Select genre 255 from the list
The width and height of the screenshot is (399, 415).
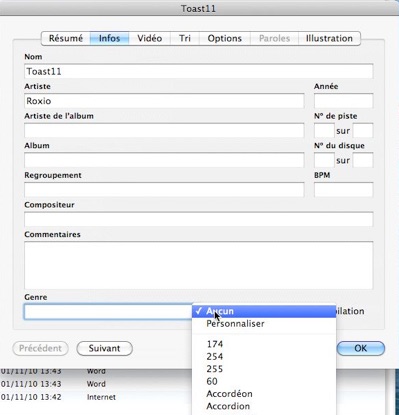(264, 369)
